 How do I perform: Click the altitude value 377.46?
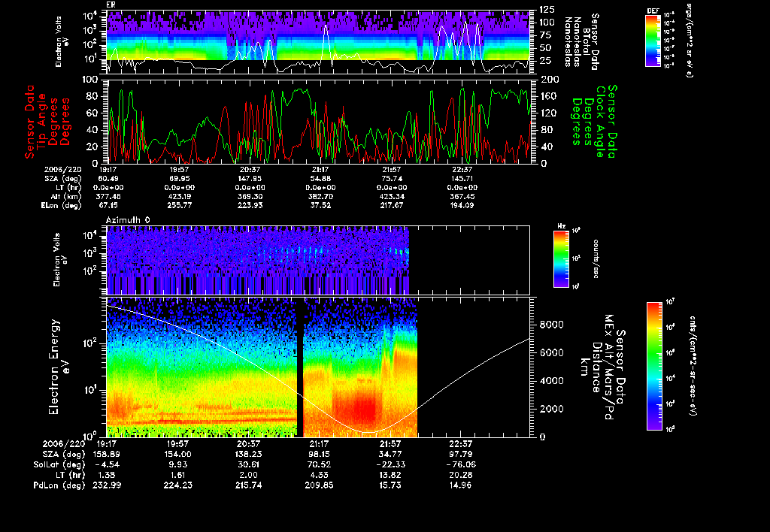109,197
